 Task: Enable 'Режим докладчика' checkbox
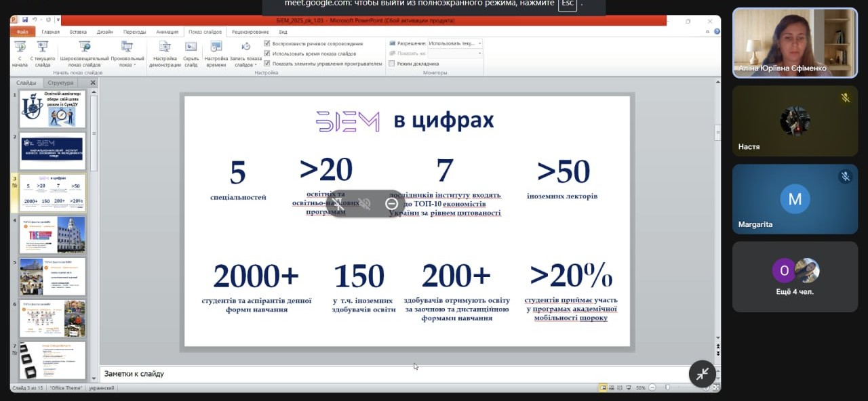point(391,64)
